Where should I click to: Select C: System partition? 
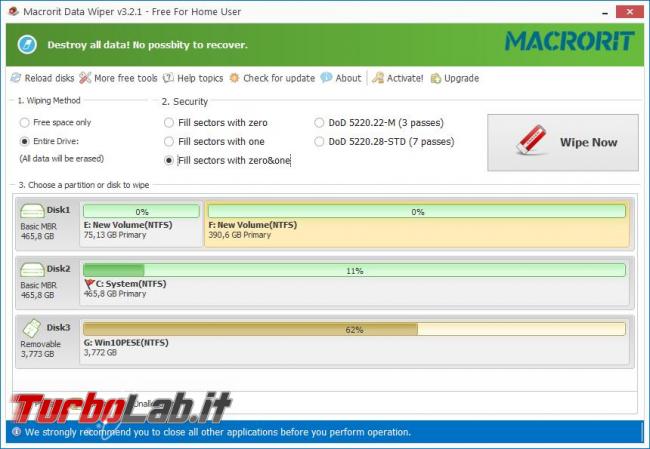coord(354,283)
